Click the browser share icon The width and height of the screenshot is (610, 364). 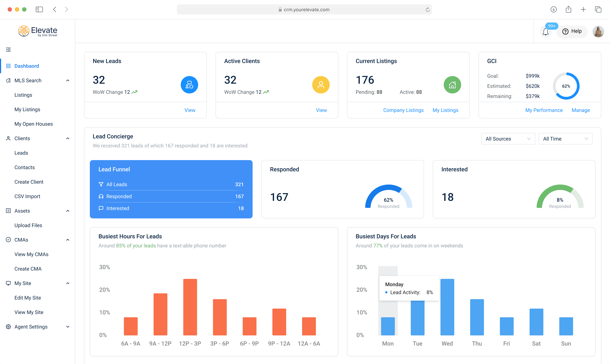(569, 9)
